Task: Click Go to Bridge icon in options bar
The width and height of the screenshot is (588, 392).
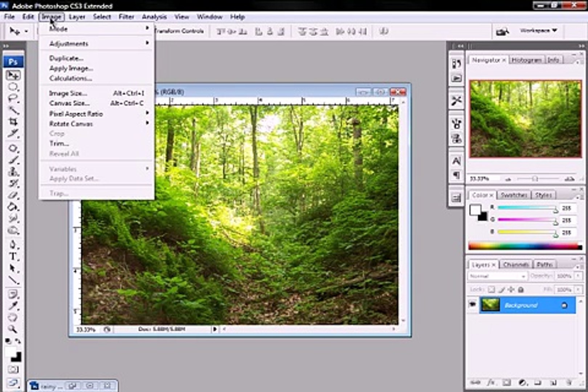Action: click(x=502, y=32)
